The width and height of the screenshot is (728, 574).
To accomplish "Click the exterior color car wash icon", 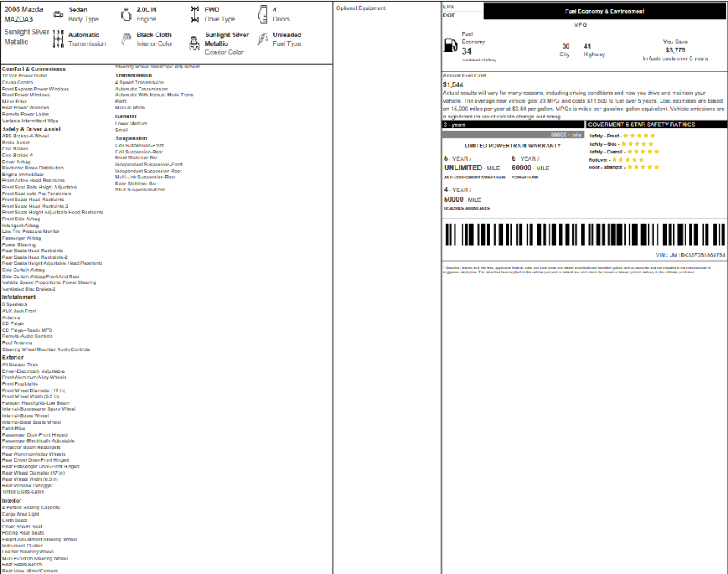I will 194,43.
